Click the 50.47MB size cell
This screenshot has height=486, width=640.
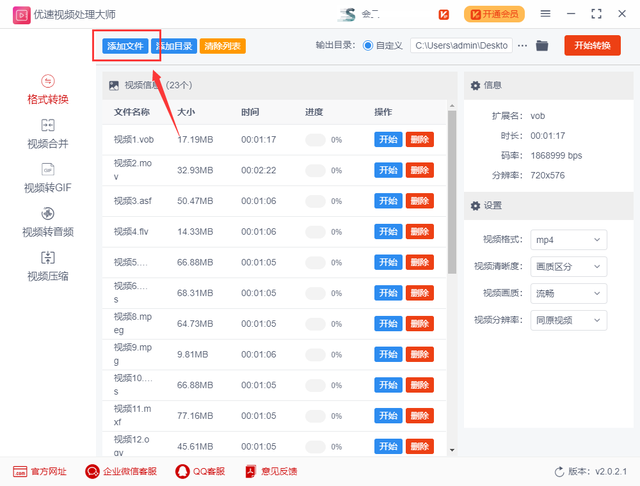pos(195,201)
